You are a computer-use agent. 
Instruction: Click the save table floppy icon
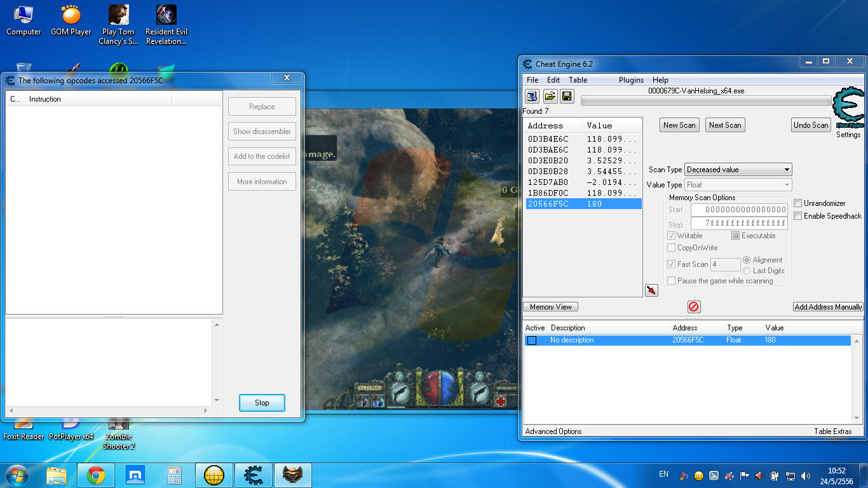[567, 96]
